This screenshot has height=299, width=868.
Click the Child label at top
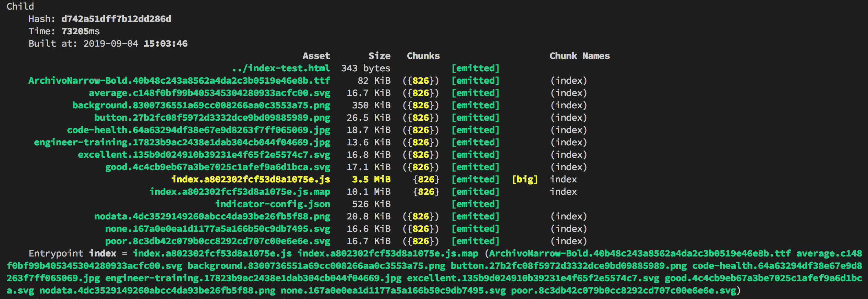coord(20,7)
